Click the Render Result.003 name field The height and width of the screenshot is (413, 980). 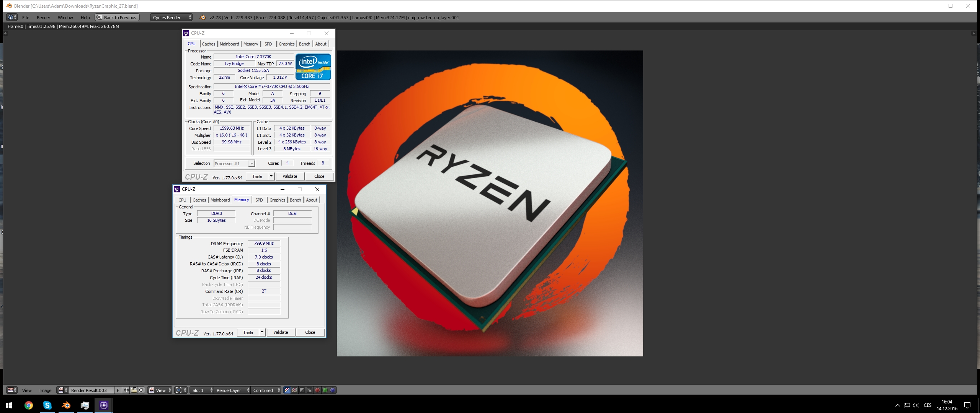pos(91,390)
